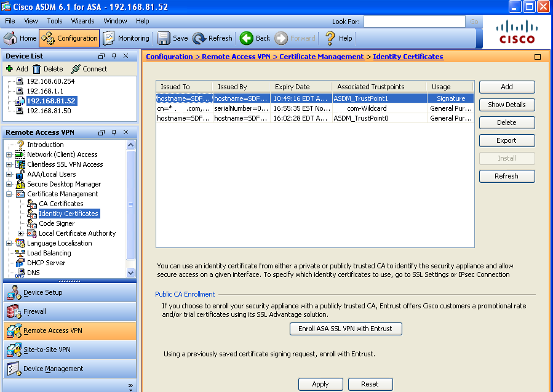This screenshot has height=392, width=553.
Task: Click the Site-to-Site VPN icon
Action: (14, 350)
